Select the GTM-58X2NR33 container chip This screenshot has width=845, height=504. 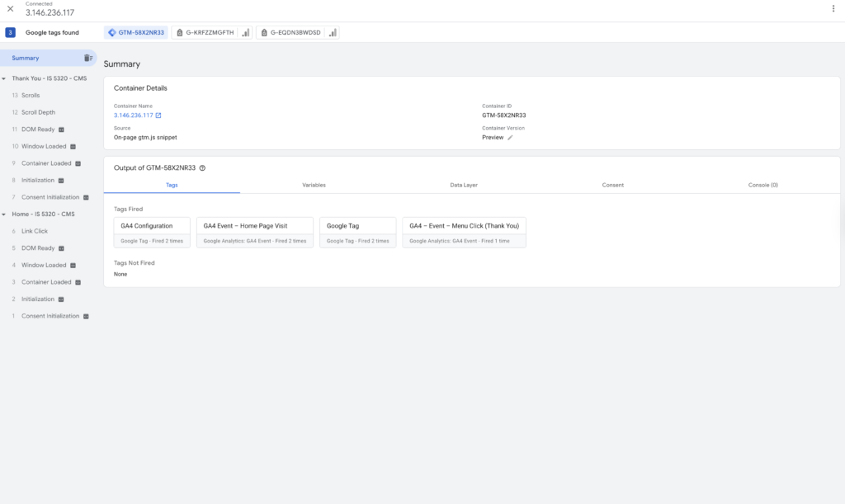136,33
